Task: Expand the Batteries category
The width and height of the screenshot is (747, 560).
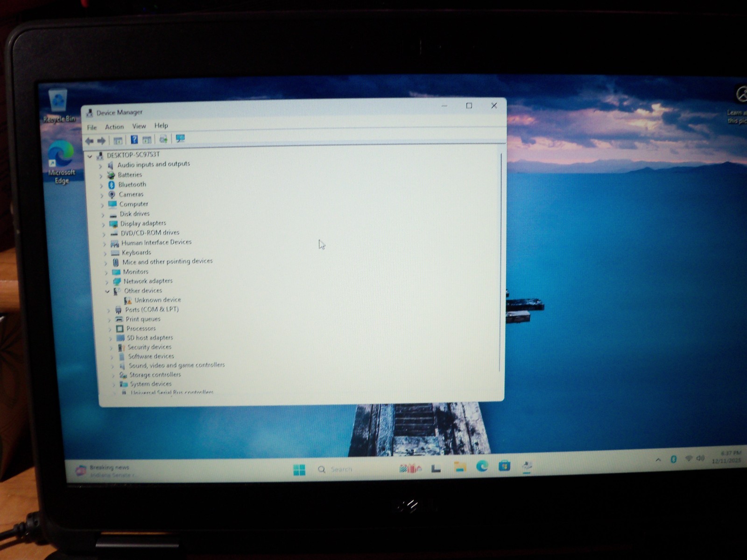Action: click(x=101, y=176)
